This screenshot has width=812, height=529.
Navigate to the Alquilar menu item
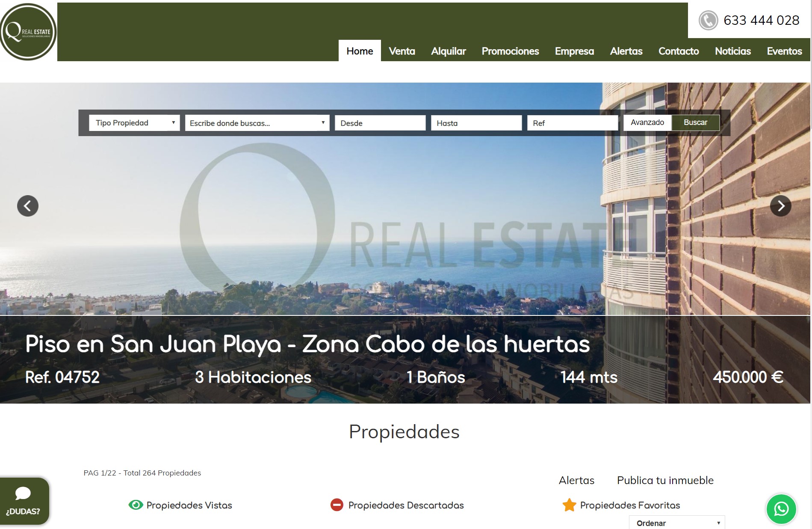(448, 51)
